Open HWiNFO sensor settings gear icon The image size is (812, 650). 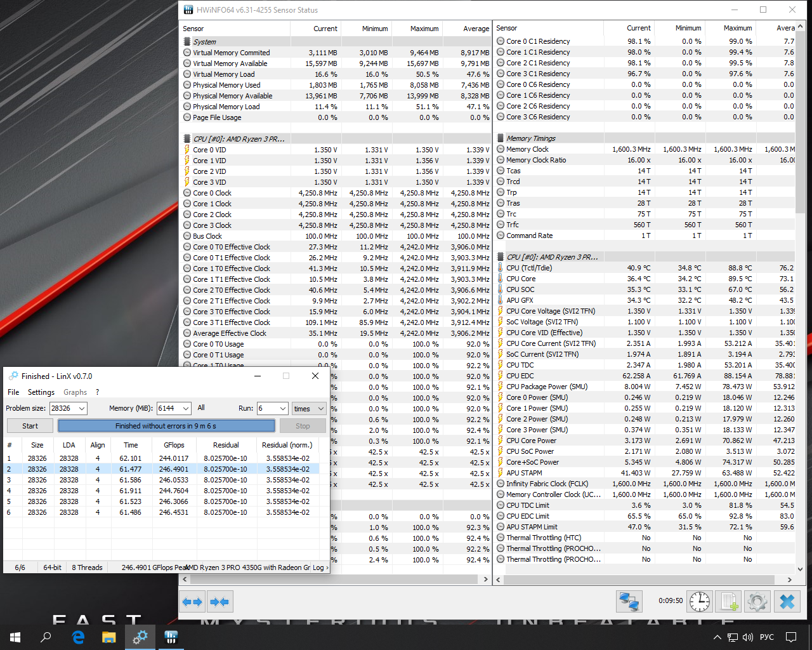point(757,601)
